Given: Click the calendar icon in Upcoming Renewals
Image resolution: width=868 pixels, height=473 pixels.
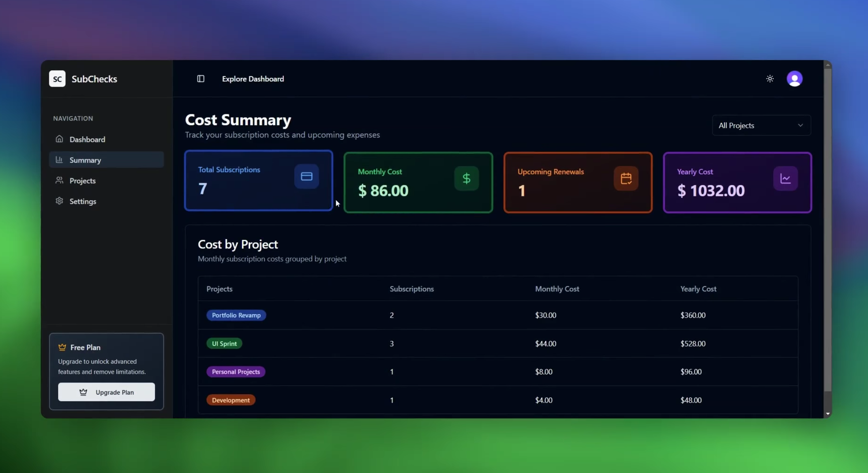Looking at the screenshot, I should 626,179.
